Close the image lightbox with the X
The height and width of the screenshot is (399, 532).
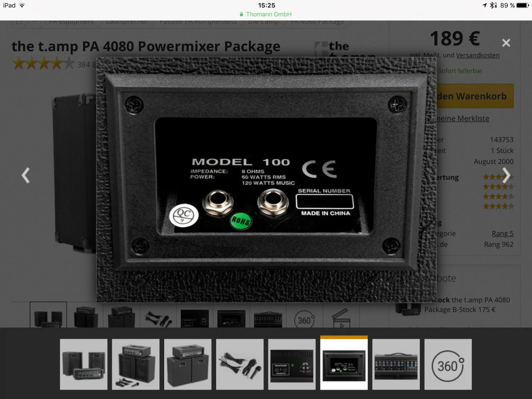pos(506,43)
